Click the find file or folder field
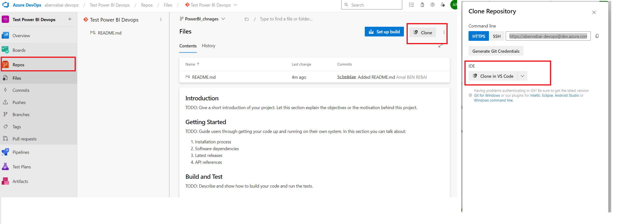The width and height of the screenshot is (644, 224). (286, 19)
